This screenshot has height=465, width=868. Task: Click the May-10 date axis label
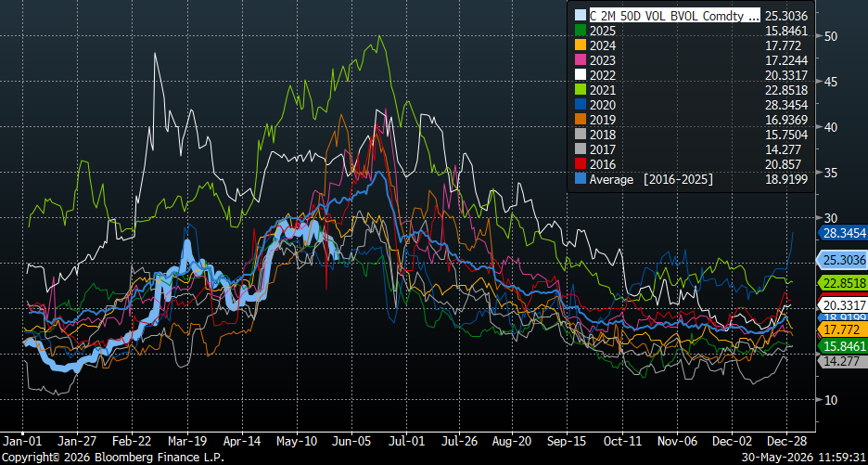pyautogui.click(x=297, y=441)
